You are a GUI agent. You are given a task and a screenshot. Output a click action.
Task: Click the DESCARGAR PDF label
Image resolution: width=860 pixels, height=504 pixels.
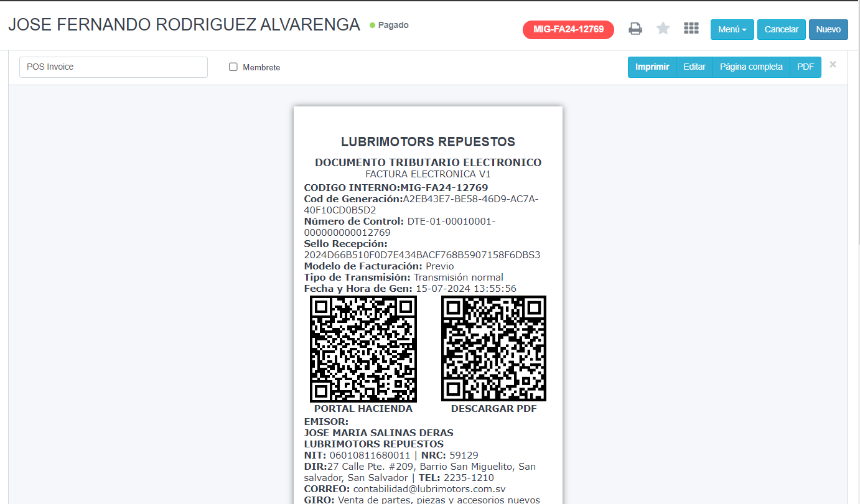pos(493,409)
